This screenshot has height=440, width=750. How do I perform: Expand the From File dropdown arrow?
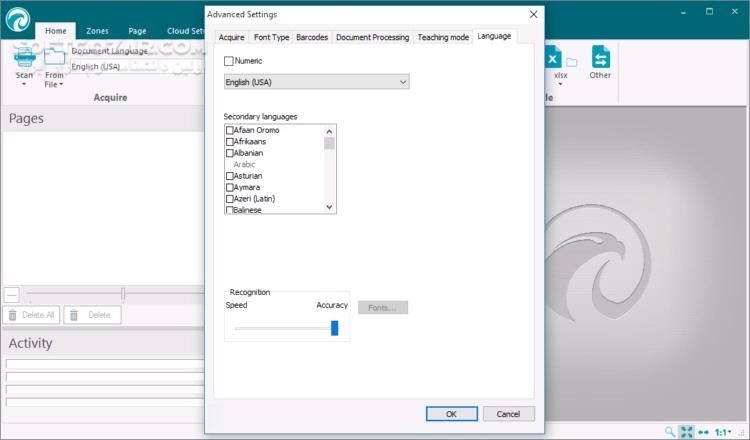pos(61,85)
